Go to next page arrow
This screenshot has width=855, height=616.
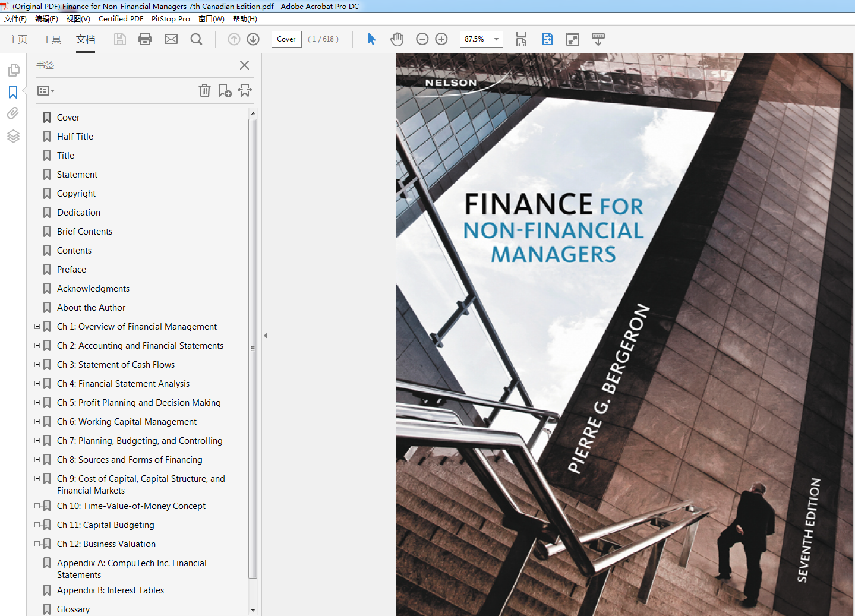click(x=253, y=39)
